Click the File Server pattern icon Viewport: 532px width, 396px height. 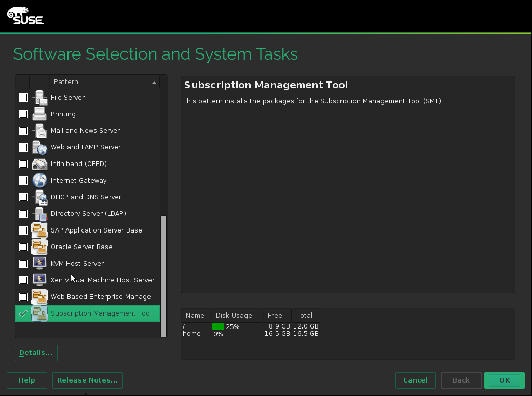click(40, 98)
